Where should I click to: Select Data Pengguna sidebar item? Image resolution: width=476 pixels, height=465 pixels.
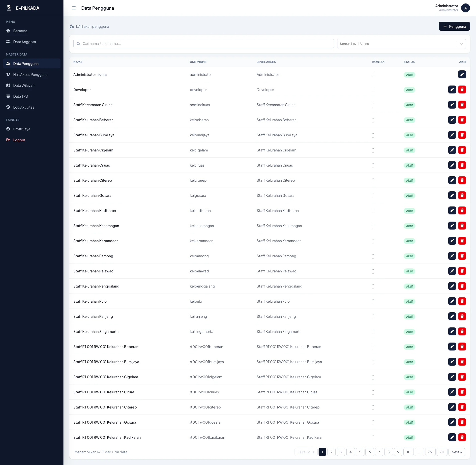coord(32,63)
